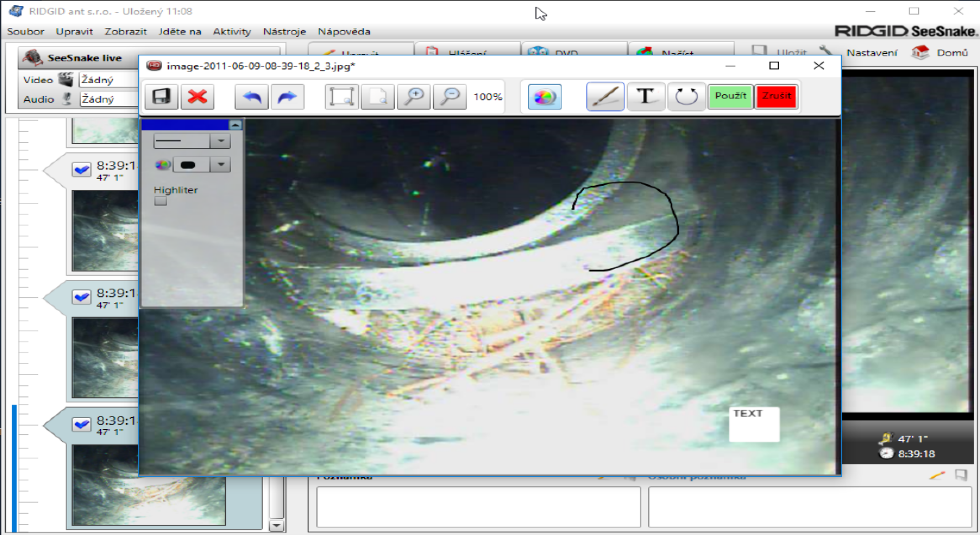Open the Soubor menu
This screenshot has width=980, height=535.
pyautogui.click(x=26, y=32)
